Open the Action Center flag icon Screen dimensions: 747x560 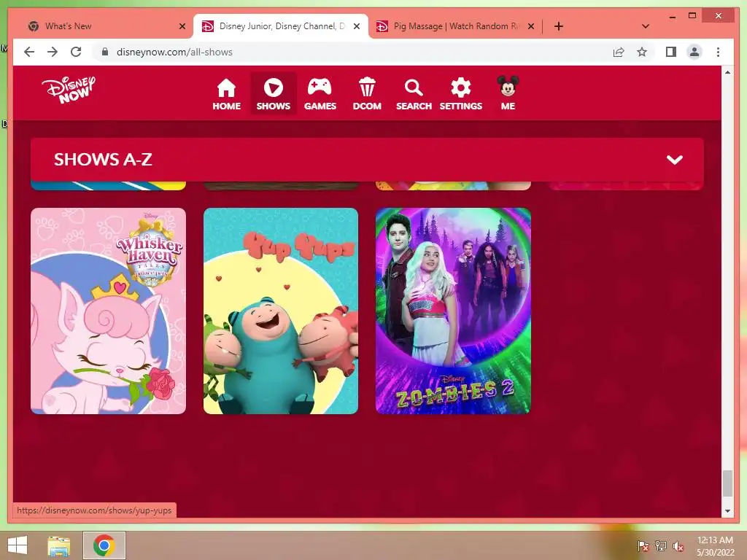pos(643,545)
